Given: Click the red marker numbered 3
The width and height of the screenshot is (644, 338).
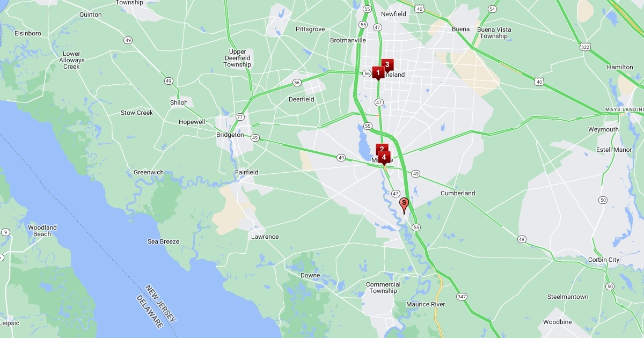Looking at the screenshot, I should pyautogui.click(x=387, y=65).
